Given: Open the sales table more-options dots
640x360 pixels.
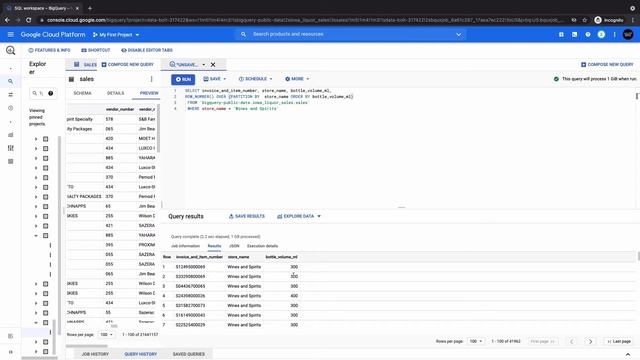Looking at the screenshot, I should tap(151, 79).
